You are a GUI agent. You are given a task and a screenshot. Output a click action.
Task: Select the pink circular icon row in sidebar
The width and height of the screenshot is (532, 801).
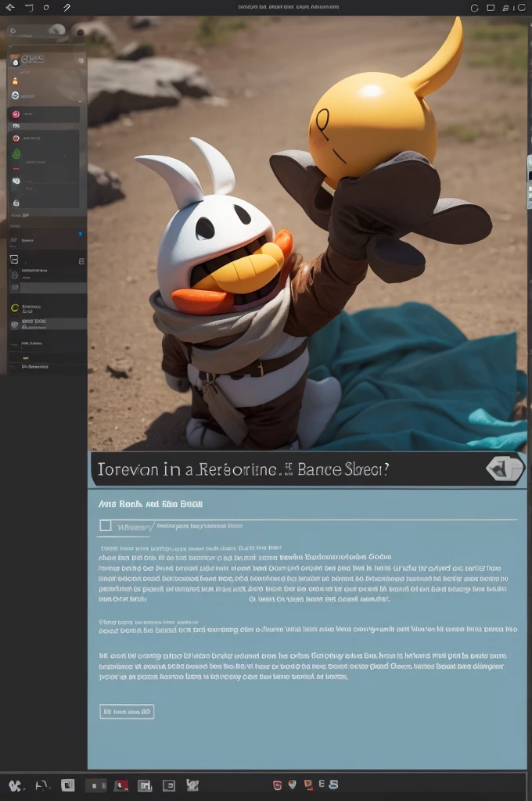tap(44, 114)
